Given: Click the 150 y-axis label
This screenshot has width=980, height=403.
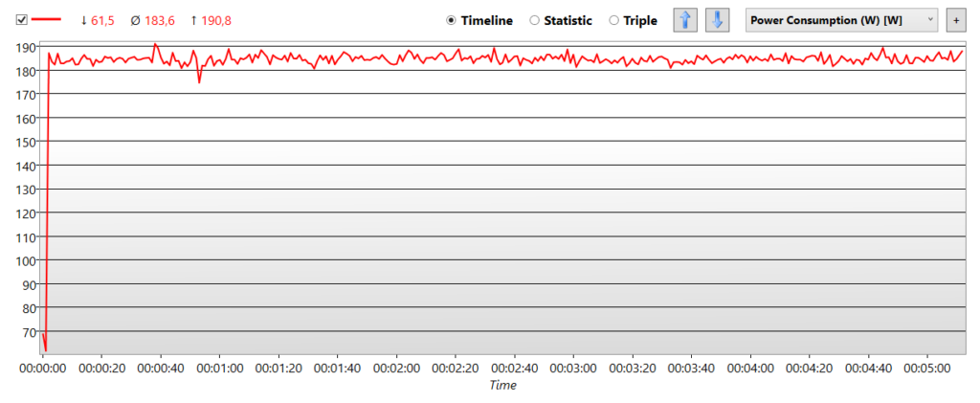Looking at the screenshot, I should point(25,142).
